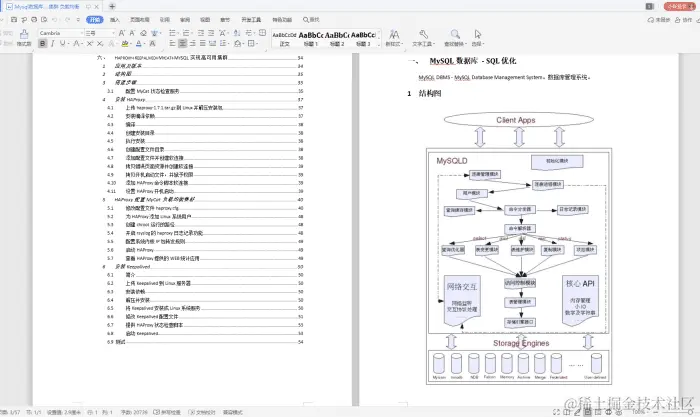This screenshot has height=417, width=700.
Task: Align text right
Action: (x=192, y=43)
